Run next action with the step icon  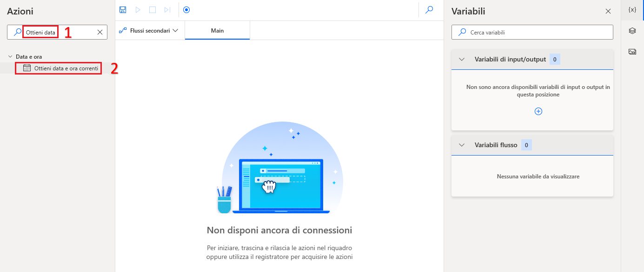(x=167, y=10)
